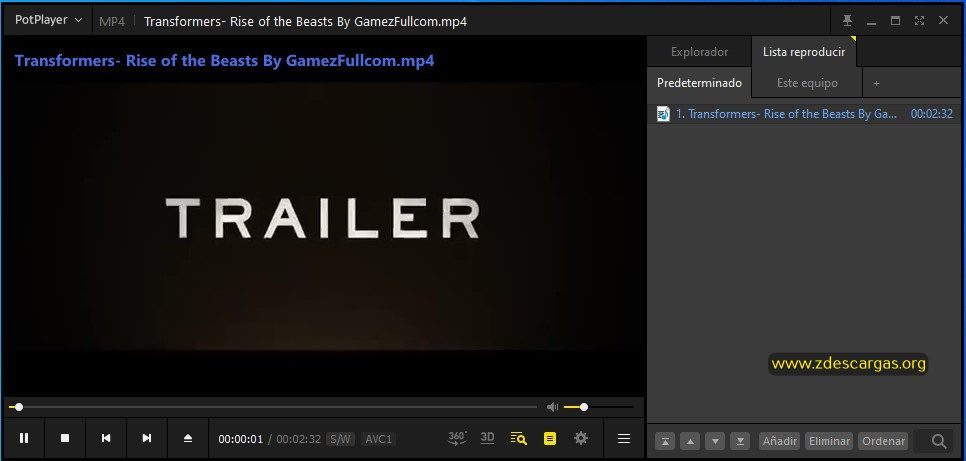The width and height of the screenshot is (966, 461).
Task: Click the video seek bar
Action: click(273, 407)
